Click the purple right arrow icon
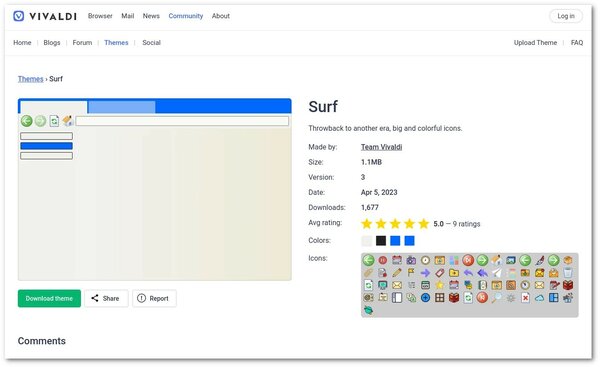 point(426,273)
